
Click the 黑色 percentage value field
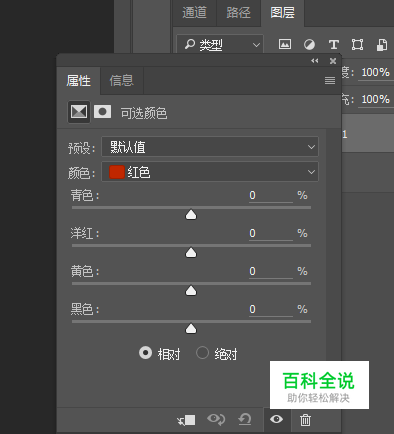[x=271, y=309]
